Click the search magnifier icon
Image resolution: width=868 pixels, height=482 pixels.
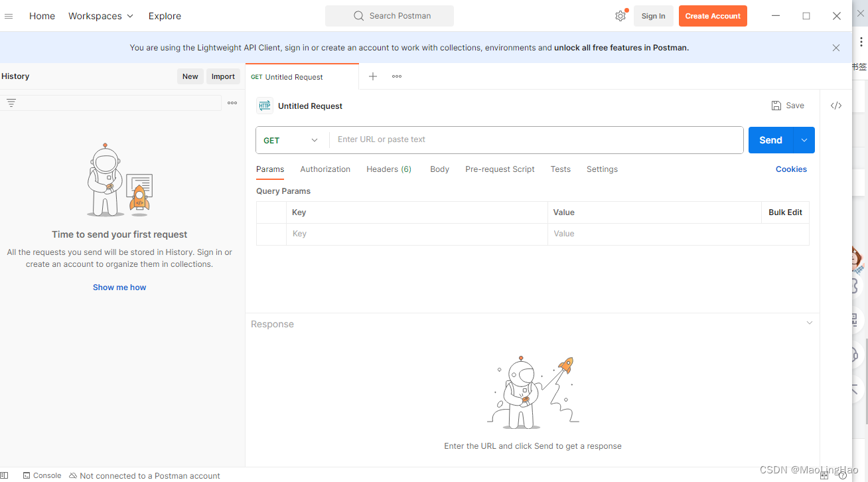point(359,16)
